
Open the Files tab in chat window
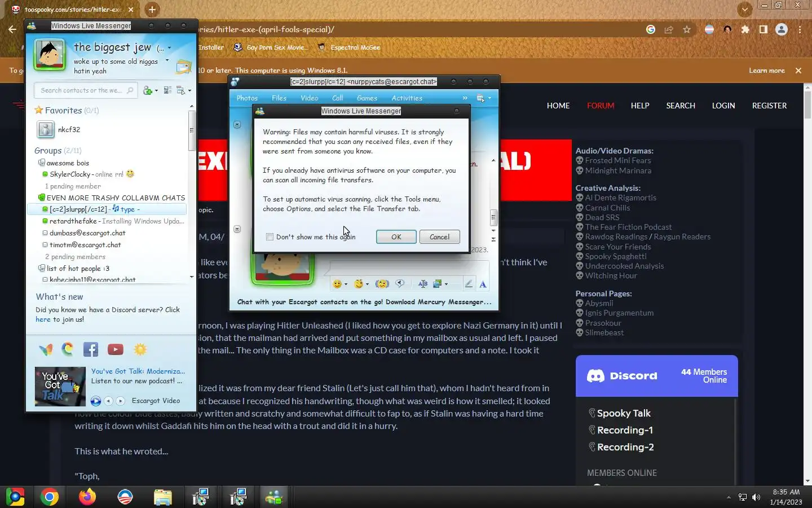click(x=279, y=98)
